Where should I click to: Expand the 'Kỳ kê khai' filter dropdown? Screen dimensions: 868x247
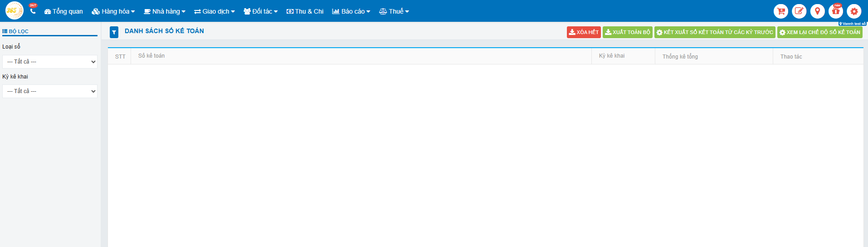50,91
